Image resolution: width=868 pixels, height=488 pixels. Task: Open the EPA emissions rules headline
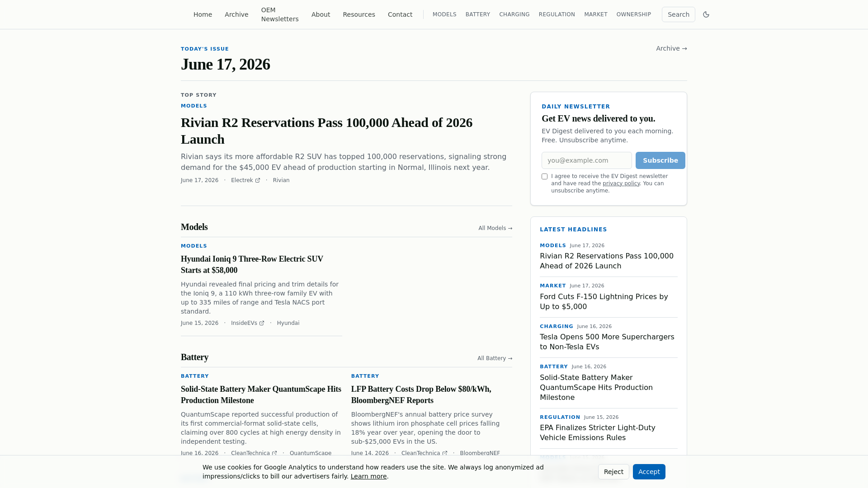click(x=597, y=432)
